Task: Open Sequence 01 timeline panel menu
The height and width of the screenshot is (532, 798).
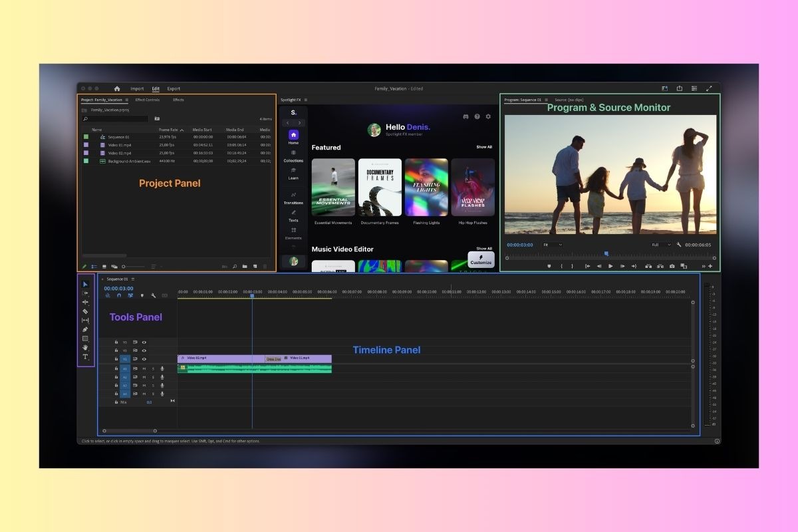Action: coord(133,279)
